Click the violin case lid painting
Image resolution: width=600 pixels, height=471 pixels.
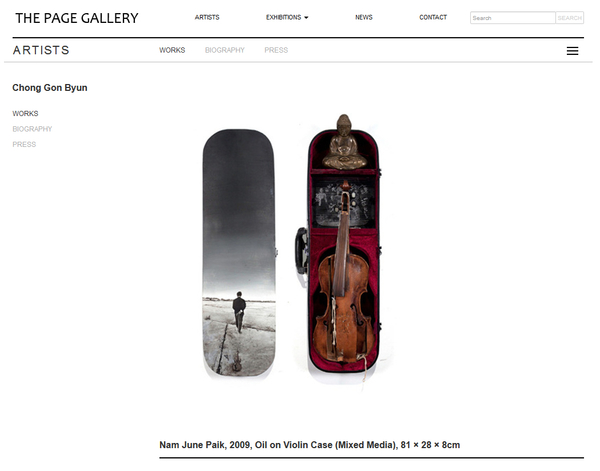point(239,253)
